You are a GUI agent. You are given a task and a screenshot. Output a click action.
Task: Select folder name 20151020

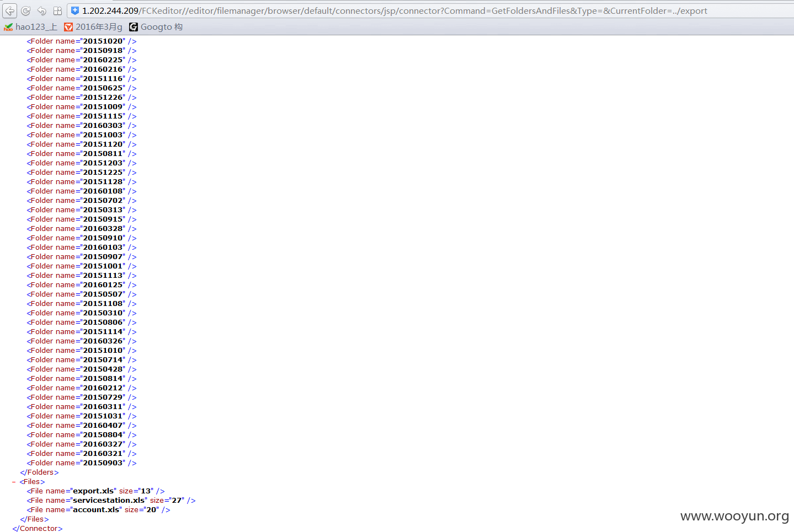[103, 41]
